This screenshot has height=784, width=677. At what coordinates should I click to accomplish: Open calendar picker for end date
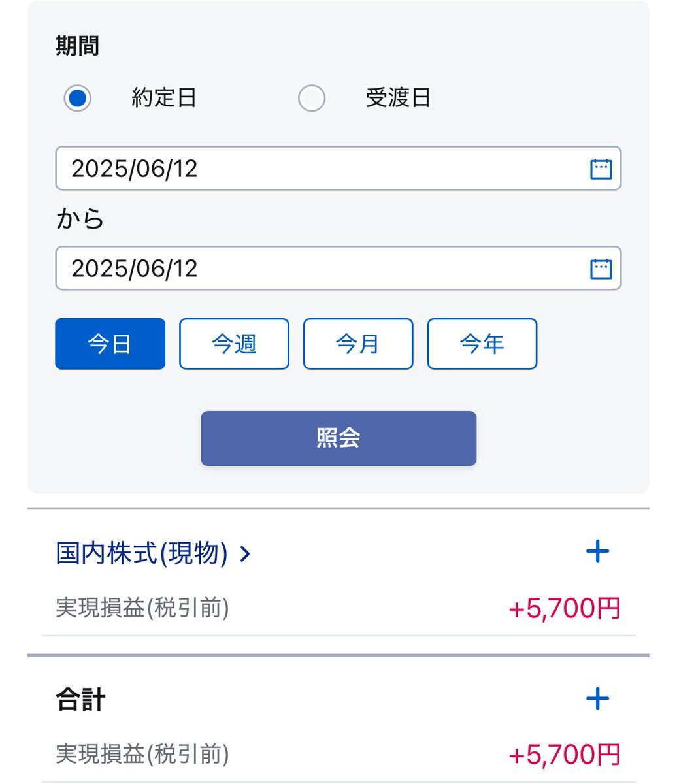click(601, 269)
